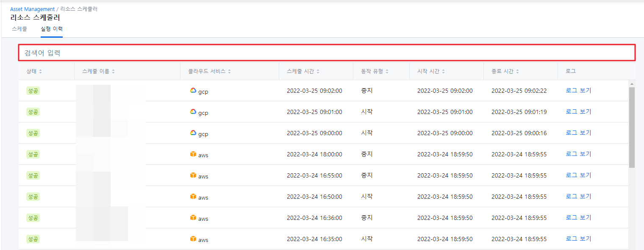Sort table by 시작 시간 column
This screenshot has height=250, width=644.
443,72
